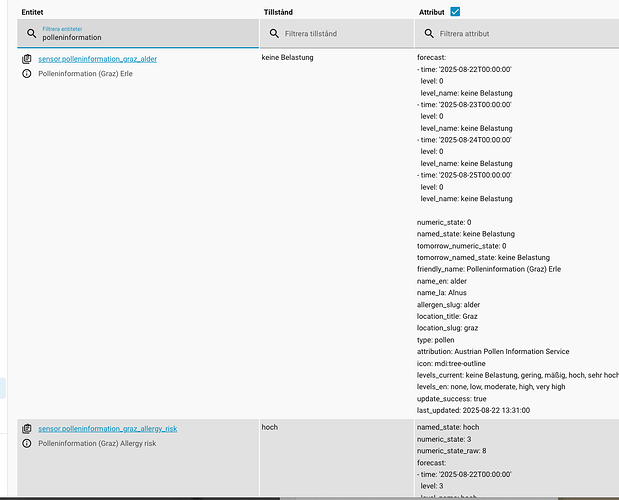Open info for Polleninformation (Graz) Erle
This screenshot has height=500, width=619.
pos(26,74)
